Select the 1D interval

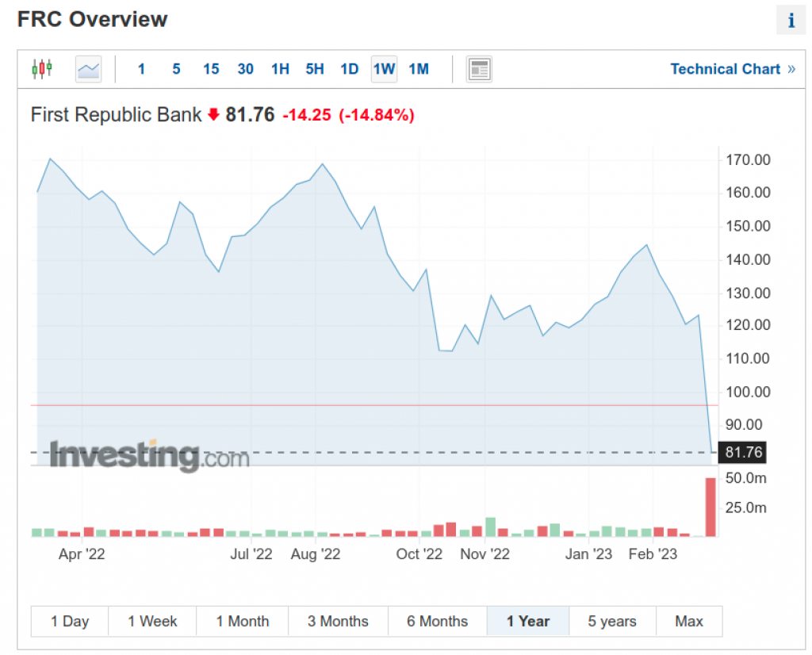[350, 69]
